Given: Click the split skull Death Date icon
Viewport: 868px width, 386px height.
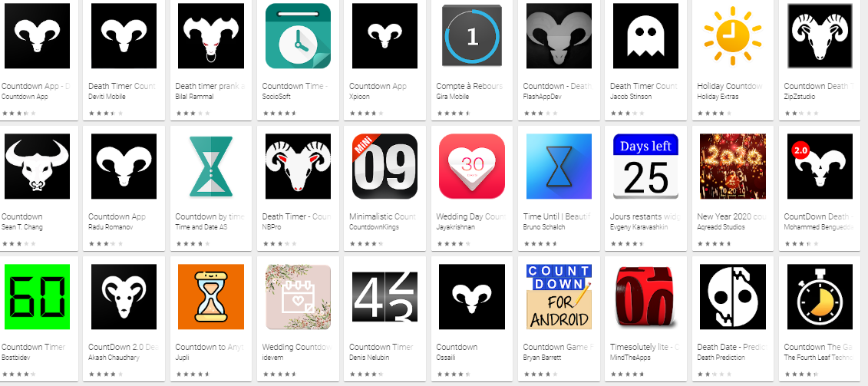Looking at the screenshot, I should click(732, 297).
